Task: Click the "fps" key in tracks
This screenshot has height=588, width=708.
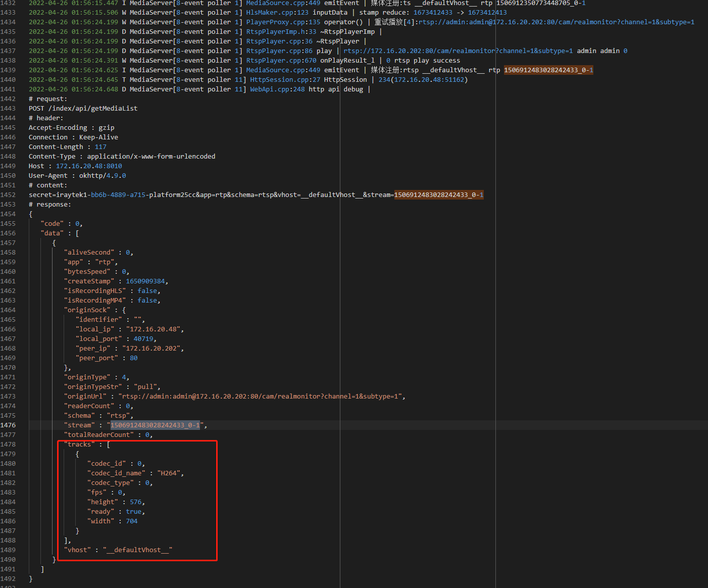Action: [97, 493]
